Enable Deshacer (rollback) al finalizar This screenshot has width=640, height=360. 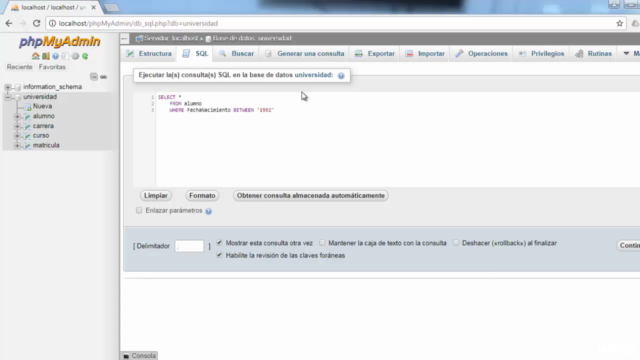tap(456, 242)
